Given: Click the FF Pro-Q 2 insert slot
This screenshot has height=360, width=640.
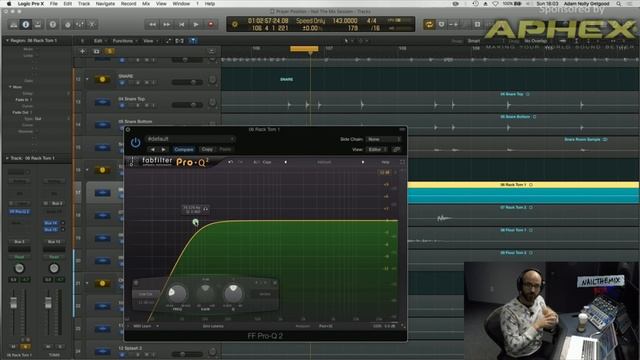Looking at the screenshot, I should tap(19, 212).
